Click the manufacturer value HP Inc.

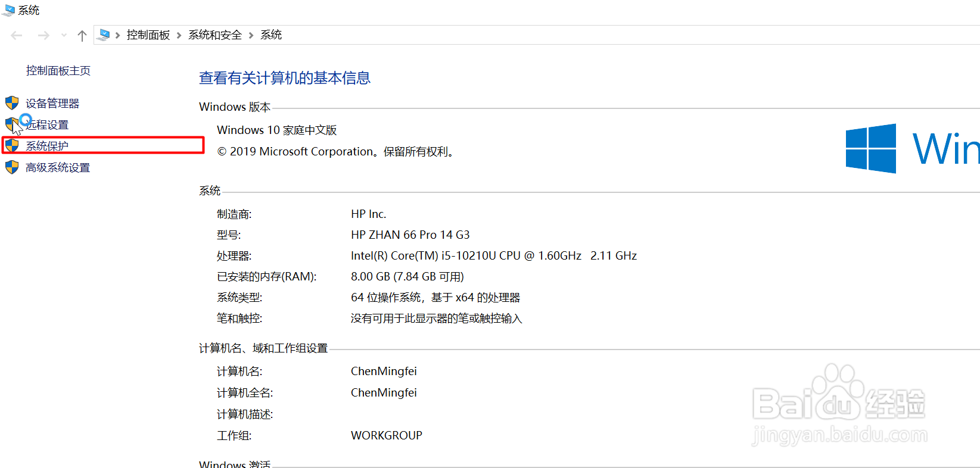tap(369, 214)
